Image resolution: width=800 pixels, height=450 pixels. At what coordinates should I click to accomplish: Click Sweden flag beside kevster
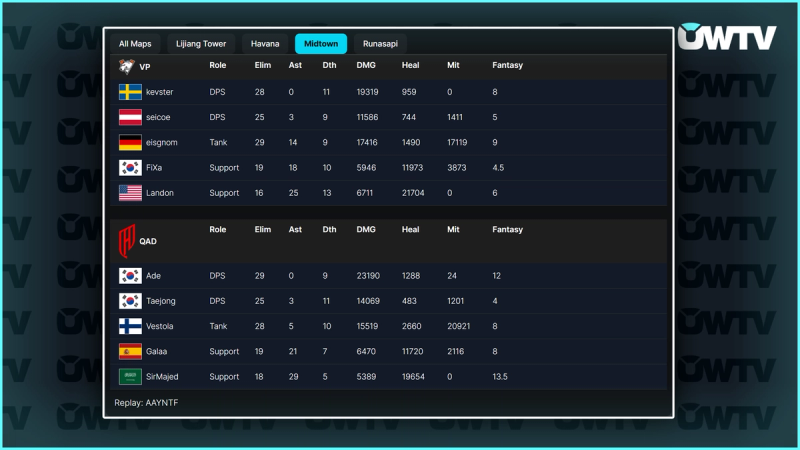(130, 92)
